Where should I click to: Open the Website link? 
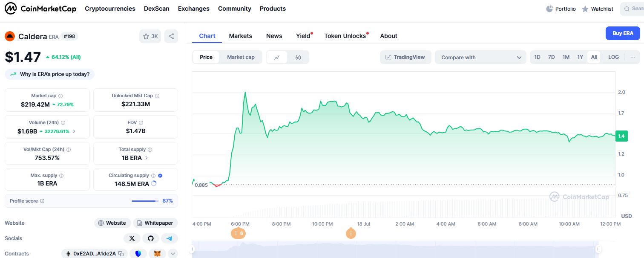[112, 223]
